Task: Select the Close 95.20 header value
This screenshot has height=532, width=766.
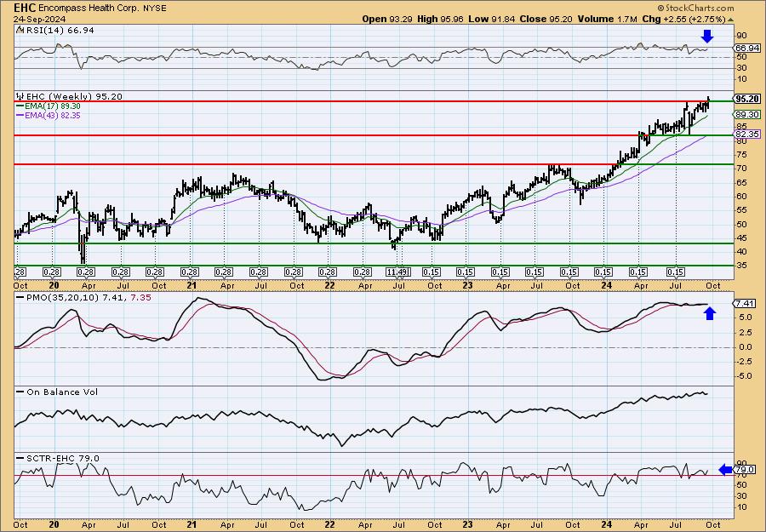Action: pyautogui.click(x=546, y=19)
